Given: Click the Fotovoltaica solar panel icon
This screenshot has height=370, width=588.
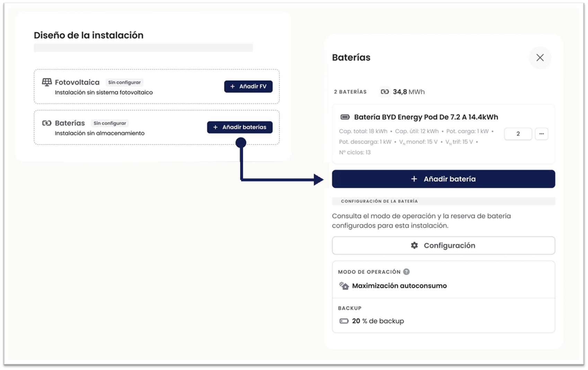Looking at the screenshot, I should tap(47, 82).
